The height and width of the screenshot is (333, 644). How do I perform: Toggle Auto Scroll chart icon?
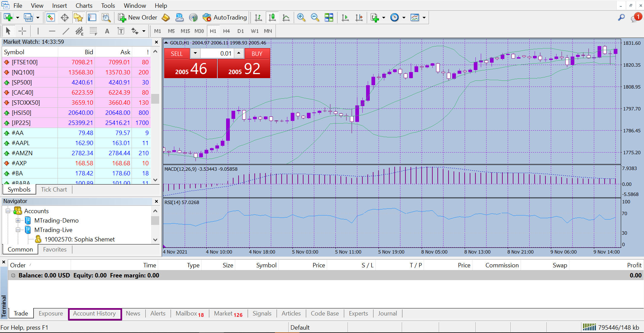[x=345, y=18]
